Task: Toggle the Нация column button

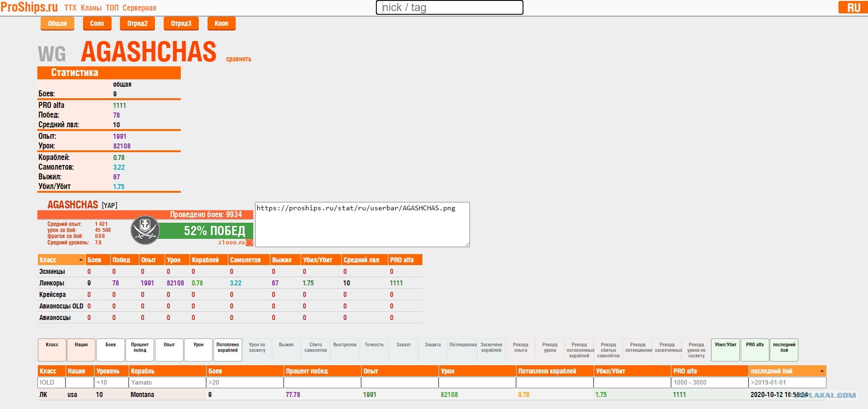Action: [81, 350]
